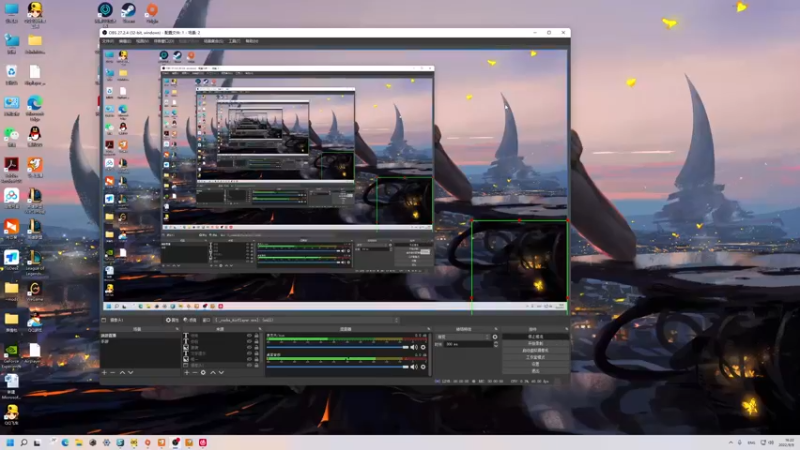Toggle eye of first image source row

point(249,347)
